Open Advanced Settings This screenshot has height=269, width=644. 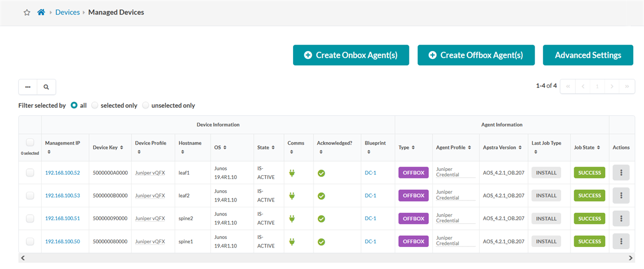pos(588,55)
